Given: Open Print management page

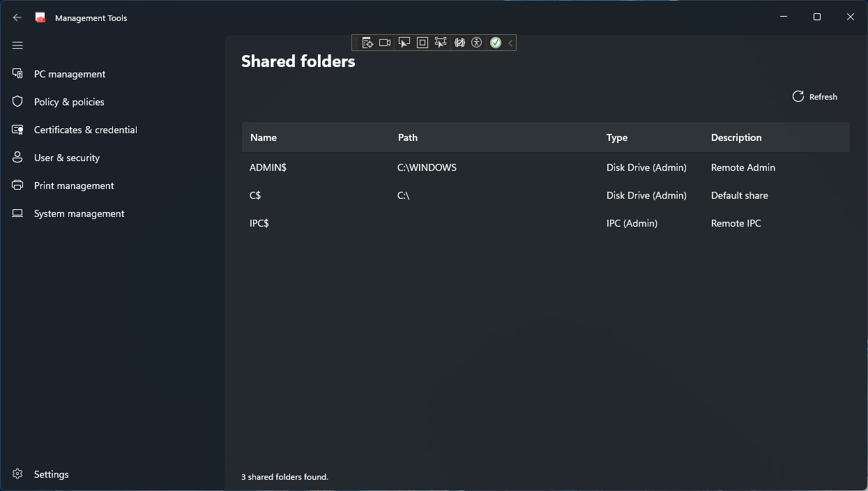Looking at the screenshot, I should coord(74,186).
